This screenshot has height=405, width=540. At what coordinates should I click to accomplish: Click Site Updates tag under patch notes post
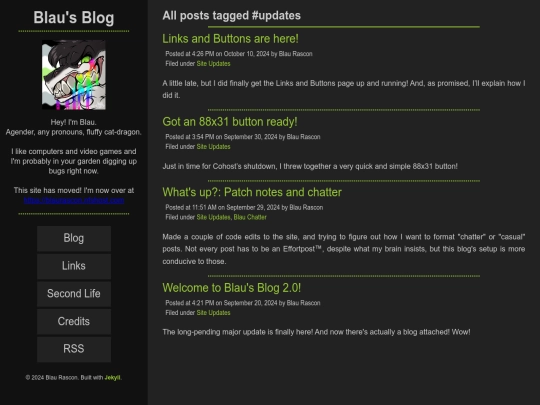point(213,217)
